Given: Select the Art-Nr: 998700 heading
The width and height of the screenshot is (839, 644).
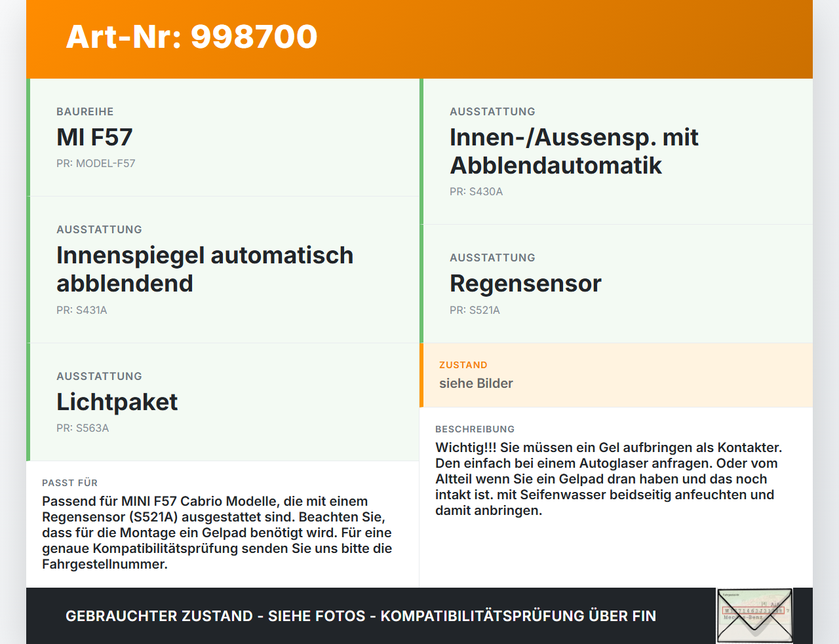Looking at the screenshot, I should pyautogui.click(x=192, y=37).
